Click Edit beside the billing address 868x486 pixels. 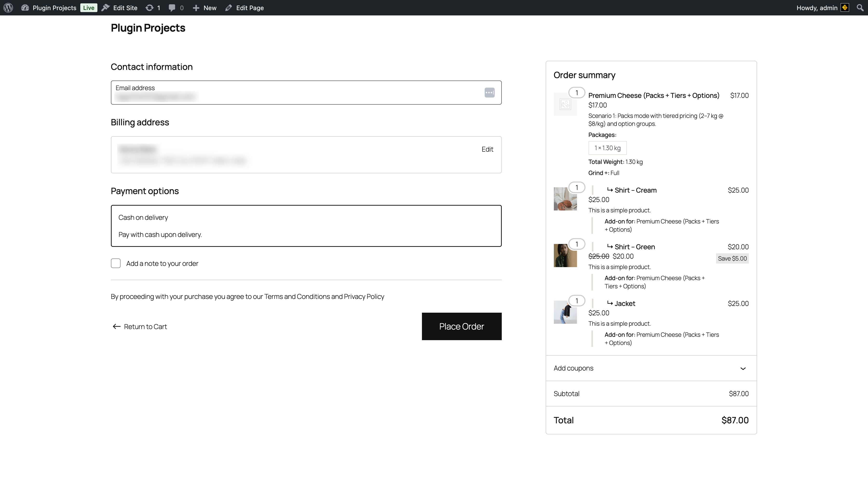tap(487, 149)
